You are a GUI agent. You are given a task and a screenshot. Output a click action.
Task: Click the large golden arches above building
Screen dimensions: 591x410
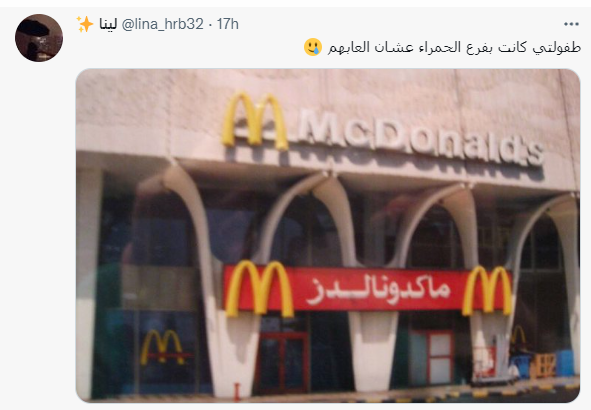[x=255, y=120]
